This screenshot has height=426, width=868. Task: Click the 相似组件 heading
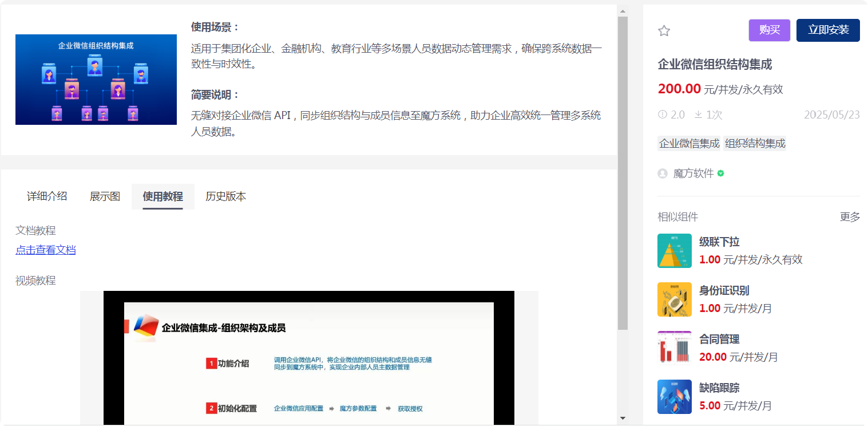678,217
